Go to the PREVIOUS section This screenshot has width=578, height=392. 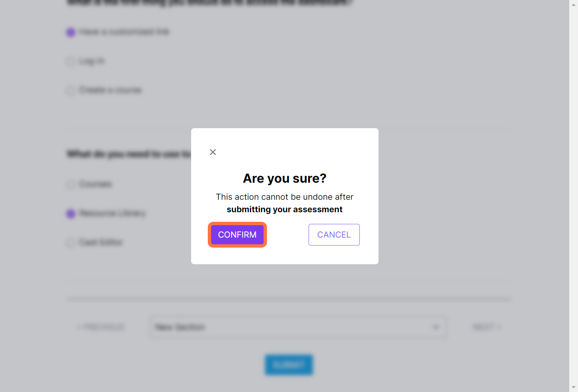tap(101, 327)
